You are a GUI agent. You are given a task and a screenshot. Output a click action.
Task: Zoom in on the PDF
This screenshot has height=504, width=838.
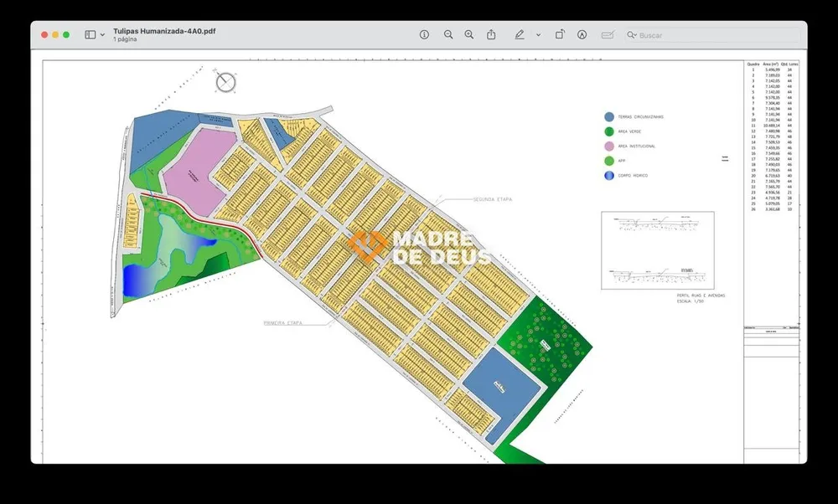coord(469,34)
